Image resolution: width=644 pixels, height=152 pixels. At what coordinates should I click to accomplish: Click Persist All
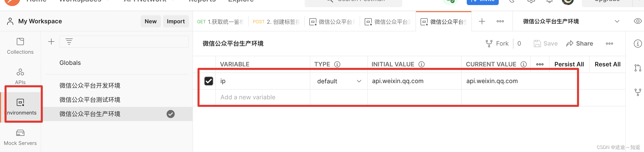click(569, 64)
